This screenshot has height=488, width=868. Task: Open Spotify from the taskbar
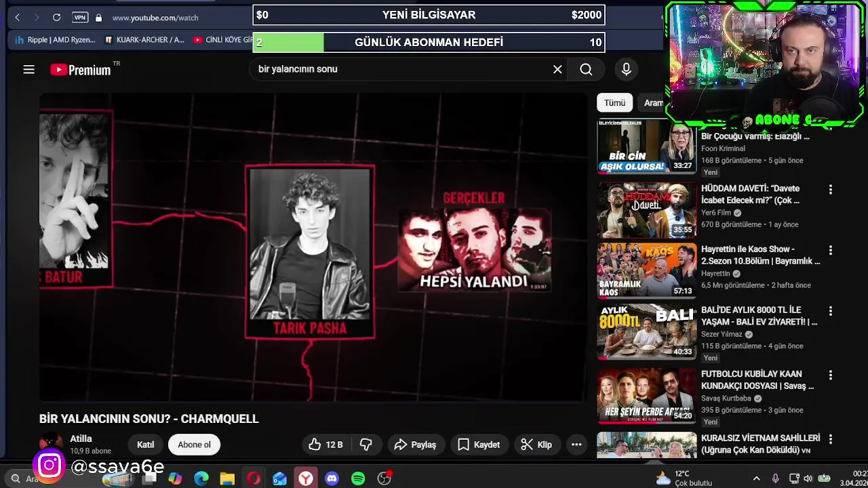(358, 479)
